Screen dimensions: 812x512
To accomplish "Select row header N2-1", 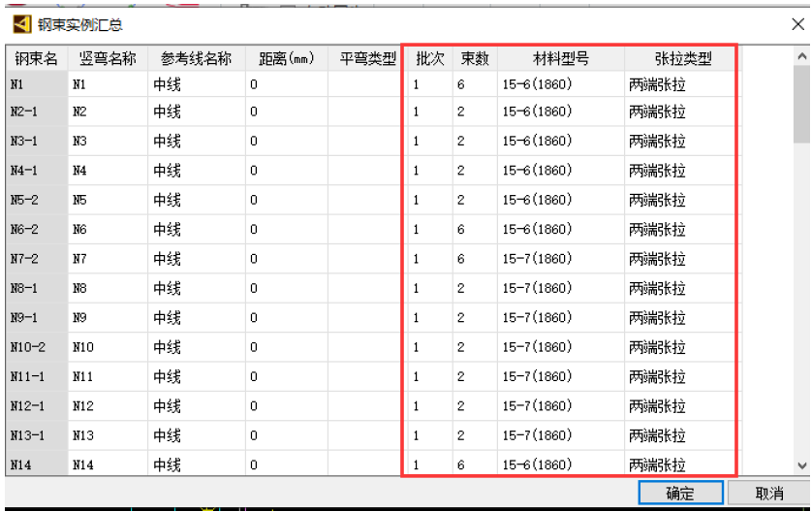I will 36,112.
